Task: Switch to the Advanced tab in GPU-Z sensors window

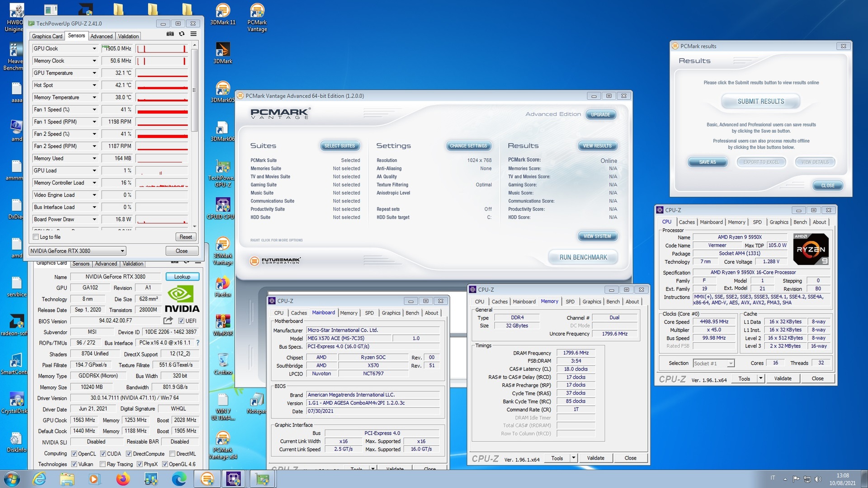Action: [101, 36]
